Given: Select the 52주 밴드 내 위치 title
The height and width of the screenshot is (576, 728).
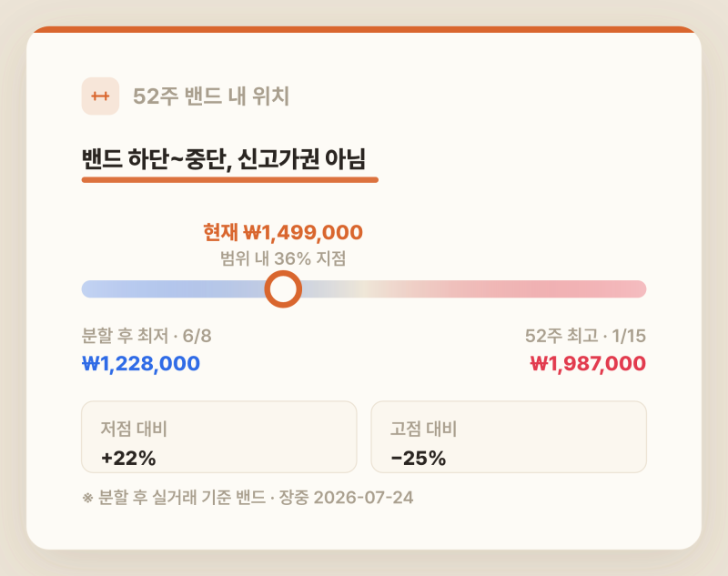Looking at the screenshot, I should coord(211,96).
